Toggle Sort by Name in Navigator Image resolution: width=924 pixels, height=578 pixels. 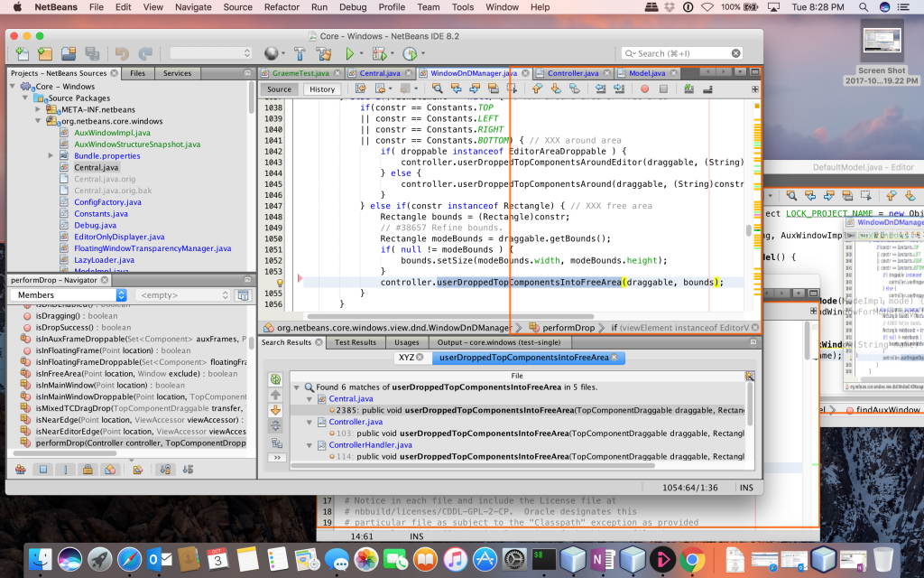[166, 470]
